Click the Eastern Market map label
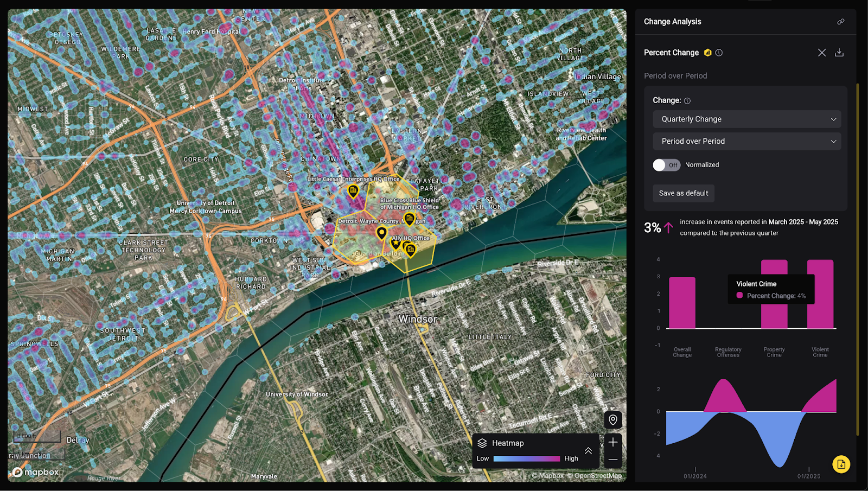 [406, 135]
